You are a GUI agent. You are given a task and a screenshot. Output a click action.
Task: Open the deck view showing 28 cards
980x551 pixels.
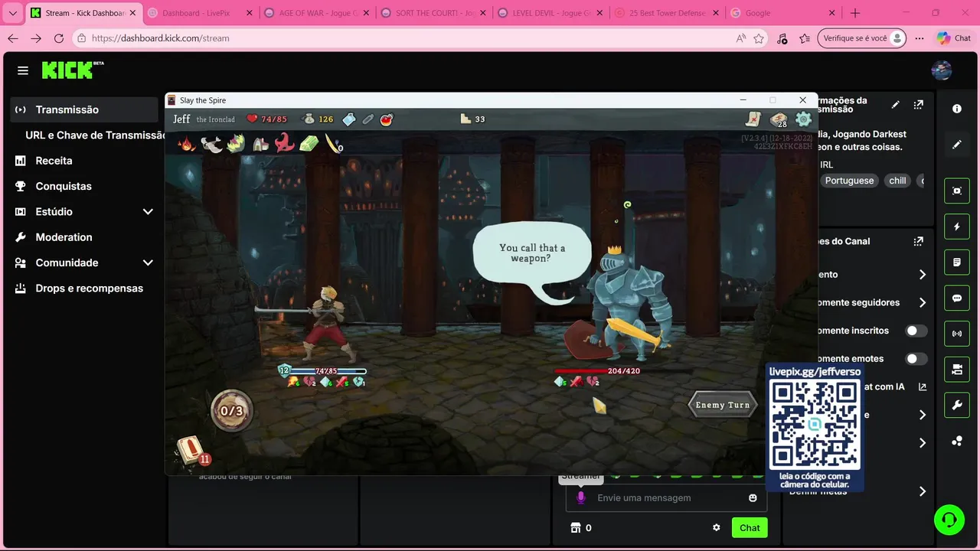[x=779, y=119]
